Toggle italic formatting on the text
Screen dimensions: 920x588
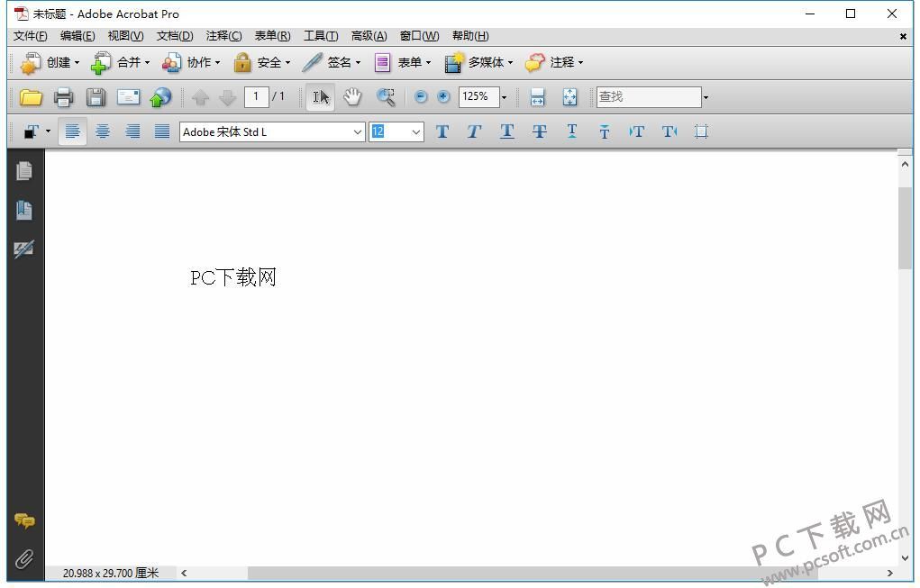pos(474,131)
